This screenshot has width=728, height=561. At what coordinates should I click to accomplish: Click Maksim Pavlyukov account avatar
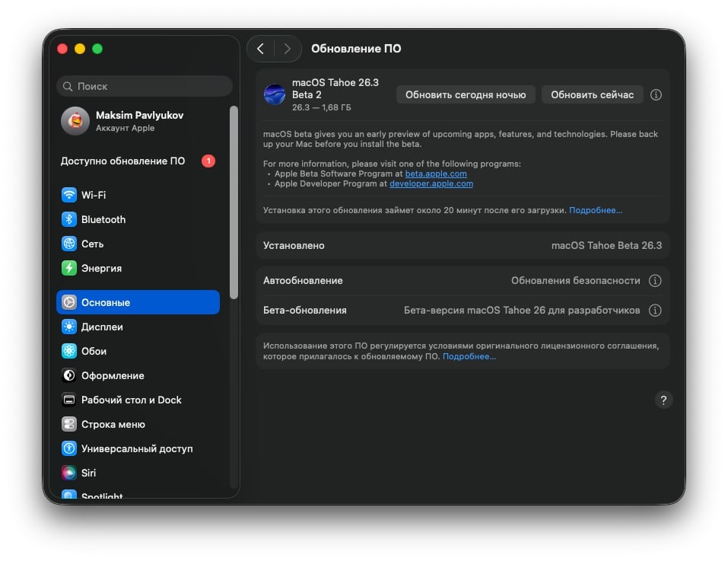click(75, 121)
